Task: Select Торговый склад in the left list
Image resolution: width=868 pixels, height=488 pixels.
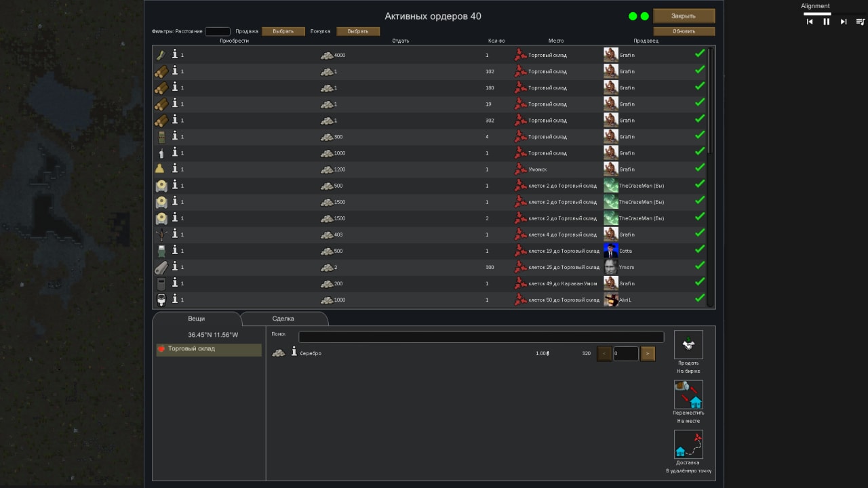Action: [209, 349]
